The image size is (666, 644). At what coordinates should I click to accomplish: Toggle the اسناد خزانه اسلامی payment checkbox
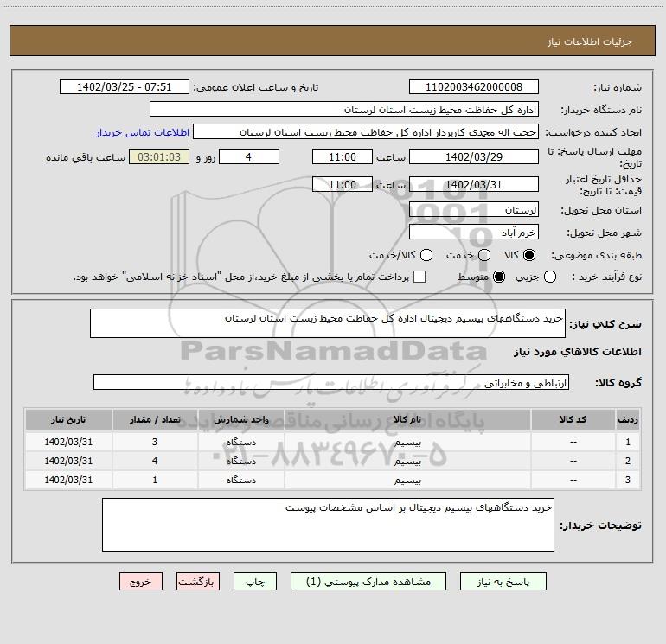[x=419, y=277]
